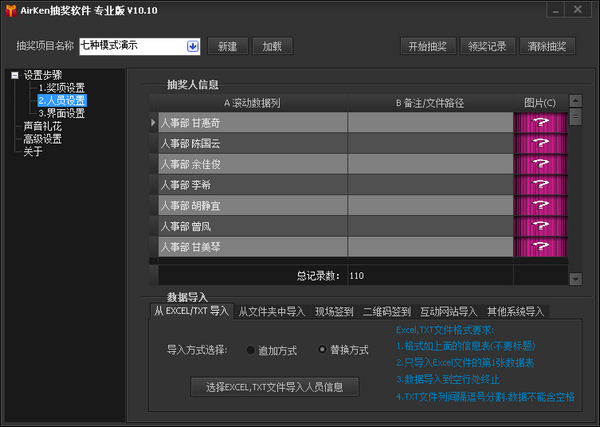Screen dimensions: 600x427
Task: Switch to the 从文件夹中导入 tab
Action: [272, 312]
